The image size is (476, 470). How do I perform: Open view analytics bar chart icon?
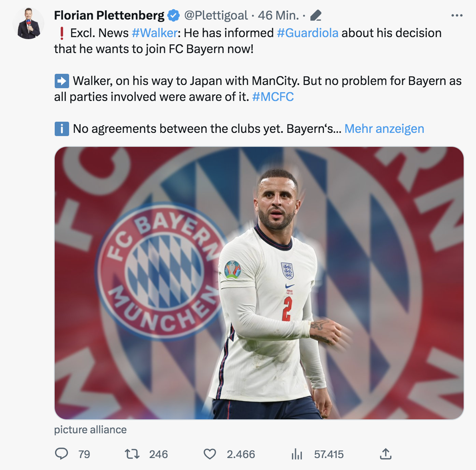297,454
